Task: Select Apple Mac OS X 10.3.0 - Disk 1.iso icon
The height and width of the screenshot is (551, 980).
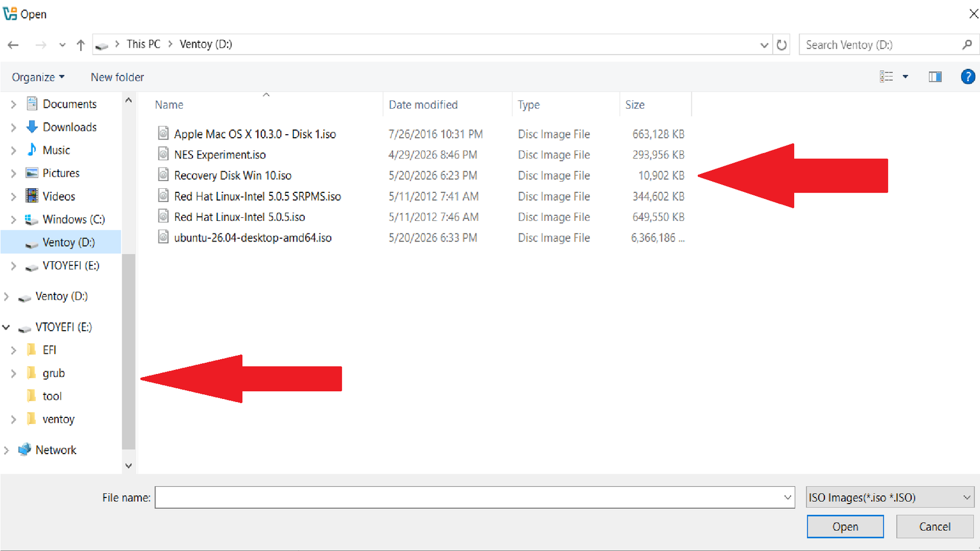Action: click(x=163, y=134)
